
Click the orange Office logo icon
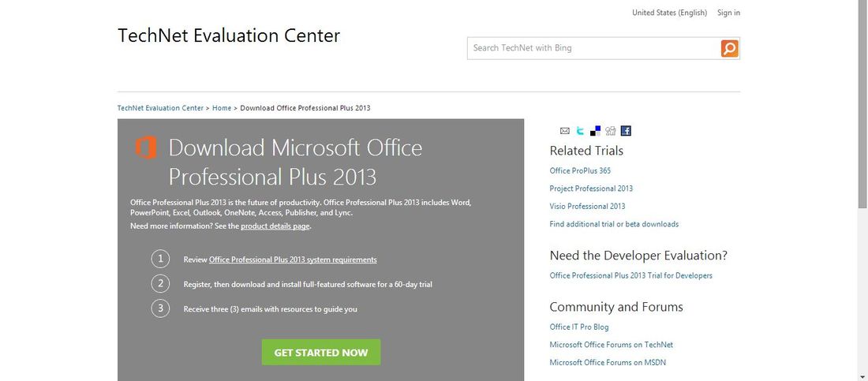146,148
